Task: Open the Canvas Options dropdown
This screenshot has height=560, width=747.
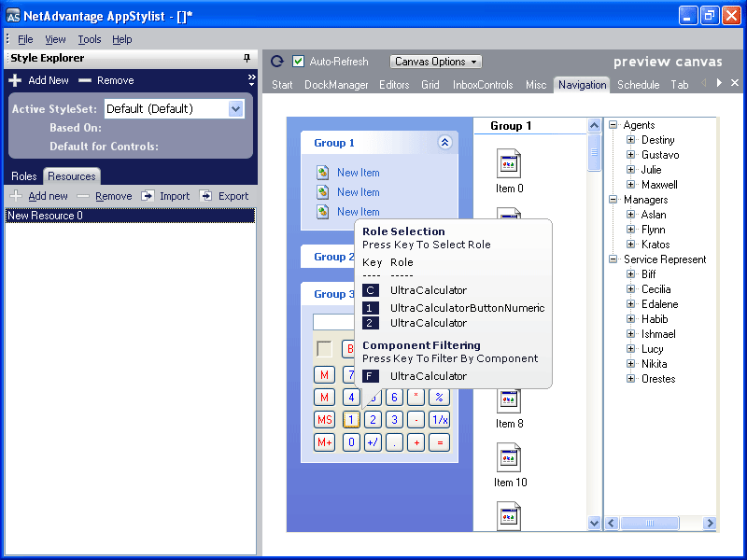Action: pyautogui.click(x=436, y=62)
